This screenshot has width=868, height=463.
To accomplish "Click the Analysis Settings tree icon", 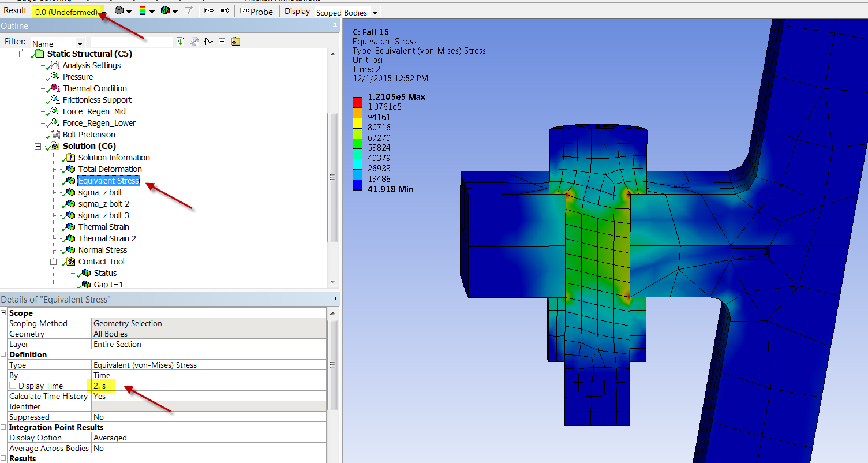I will click(55, 65).
